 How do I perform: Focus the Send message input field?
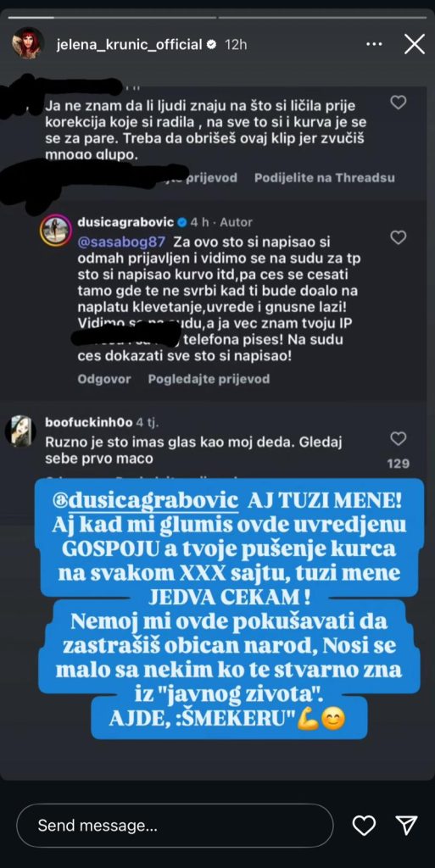pos(175,826)
